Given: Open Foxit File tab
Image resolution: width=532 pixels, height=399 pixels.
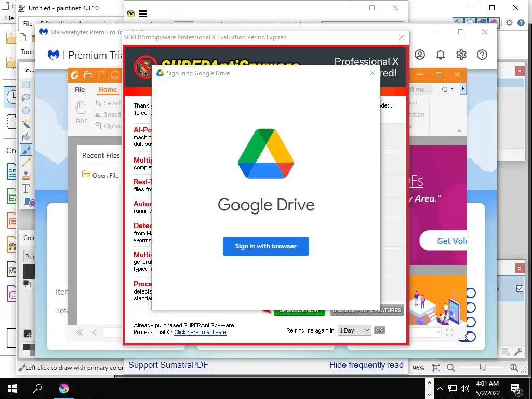Looking at the screenshot, I should (x=79, y=89).
